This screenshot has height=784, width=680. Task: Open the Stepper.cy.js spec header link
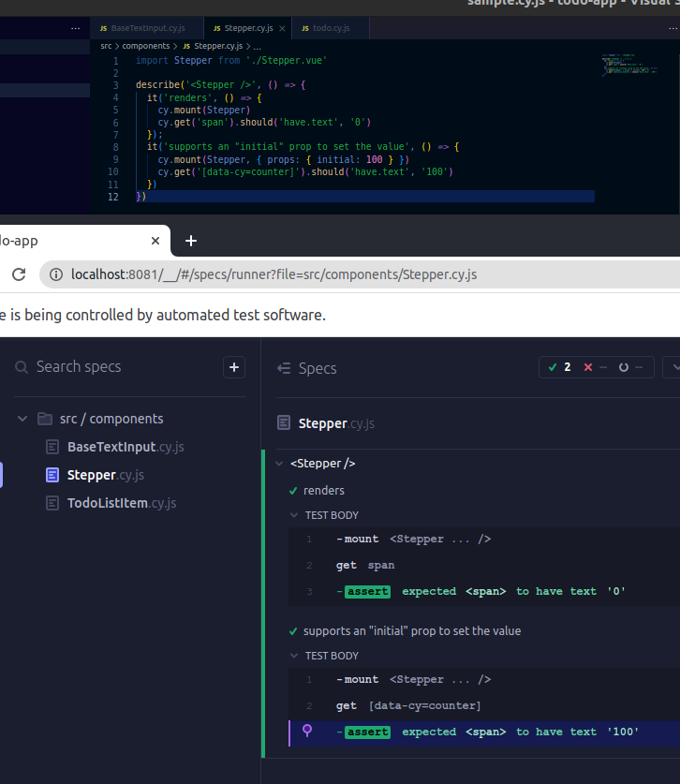336,423
